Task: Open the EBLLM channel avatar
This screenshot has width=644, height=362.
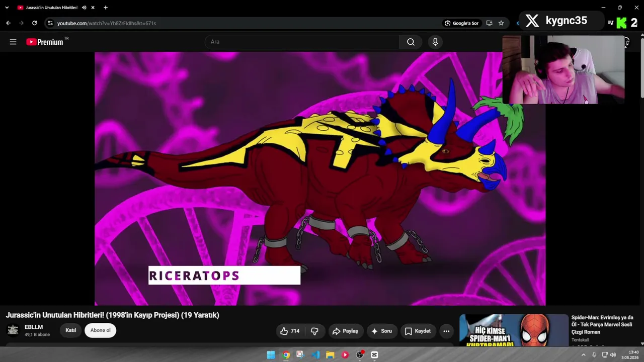Action: click(13, 330)
